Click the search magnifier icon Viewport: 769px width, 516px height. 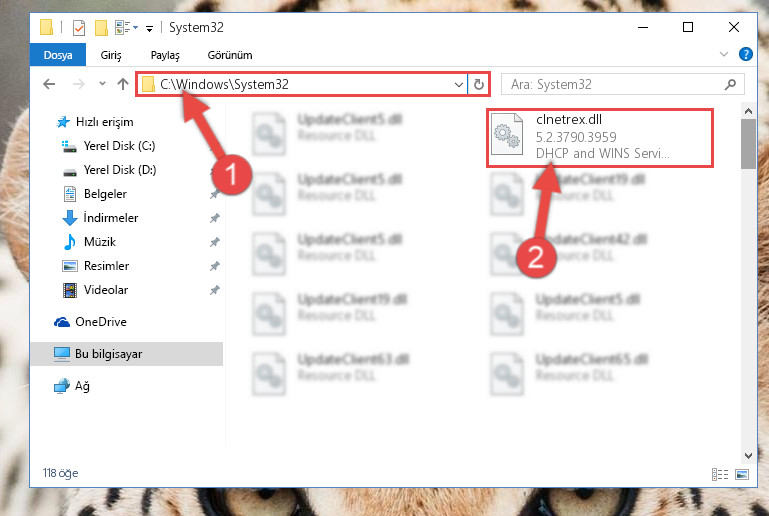tap(730, 84)
